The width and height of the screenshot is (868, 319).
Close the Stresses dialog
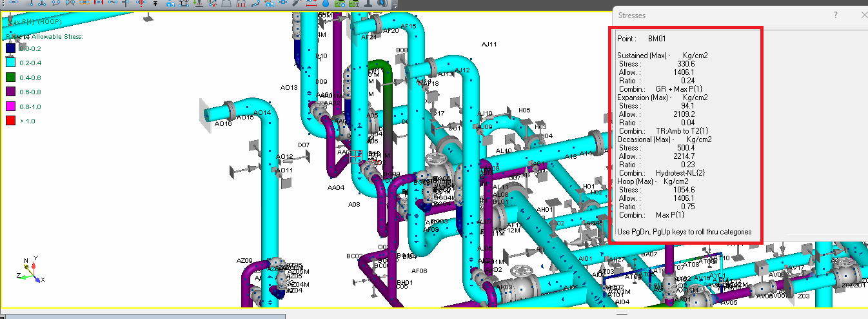tap(863, 15)
